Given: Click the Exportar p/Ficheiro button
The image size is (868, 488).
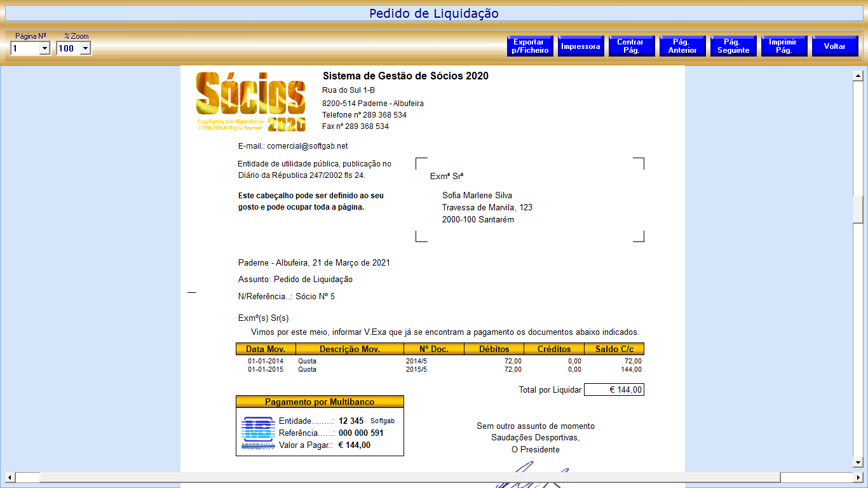Looking at the screenshot, I should coord(531,46).
